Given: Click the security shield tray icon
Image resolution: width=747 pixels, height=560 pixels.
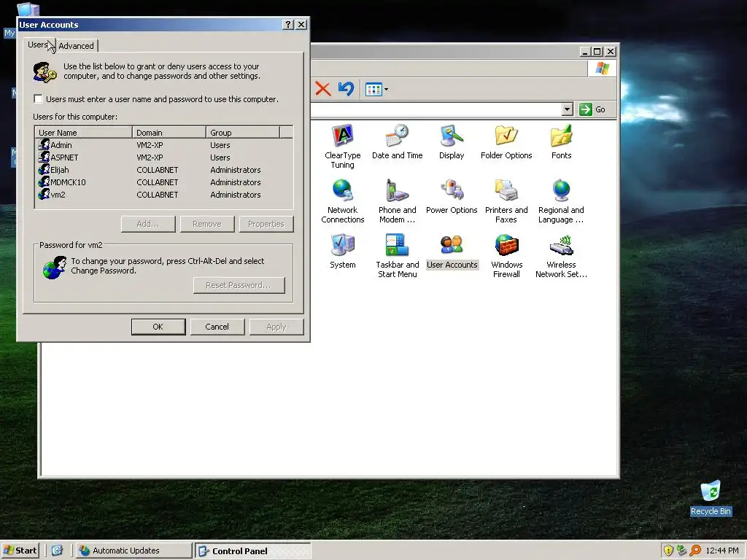Looking at the screenshot, I should coord(668,551).
